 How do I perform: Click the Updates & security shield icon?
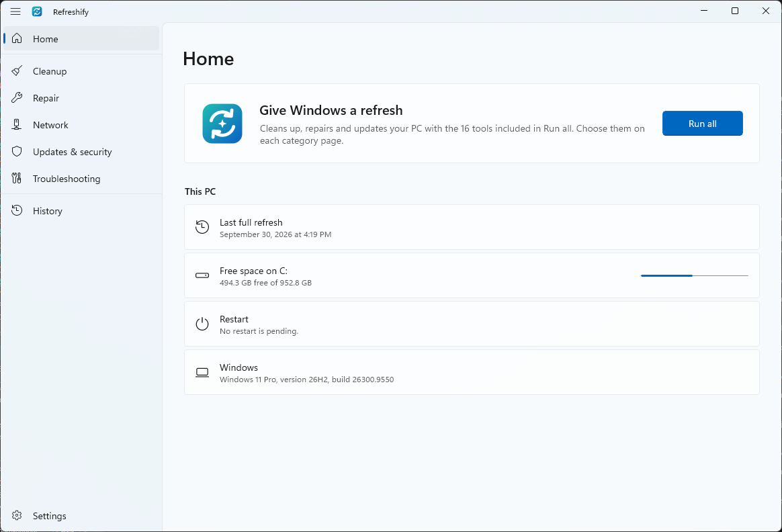17,152
